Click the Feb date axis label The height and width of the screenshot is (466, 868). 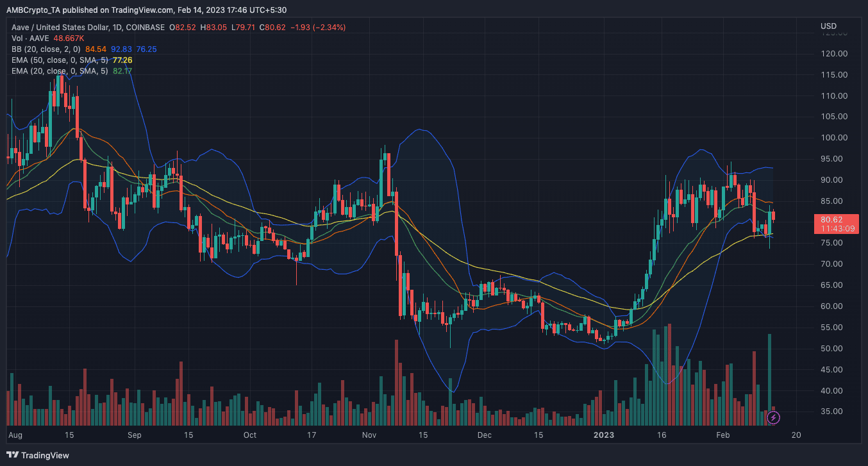(x=722, y=435)
